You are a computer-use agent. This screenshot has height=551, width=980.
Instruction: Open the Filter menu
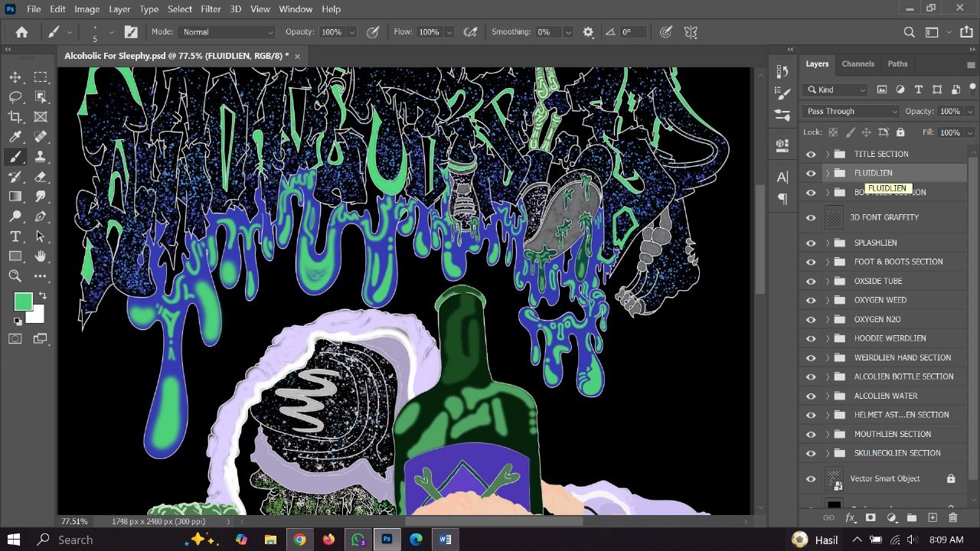pyautogui.click(x=211, y=8)
